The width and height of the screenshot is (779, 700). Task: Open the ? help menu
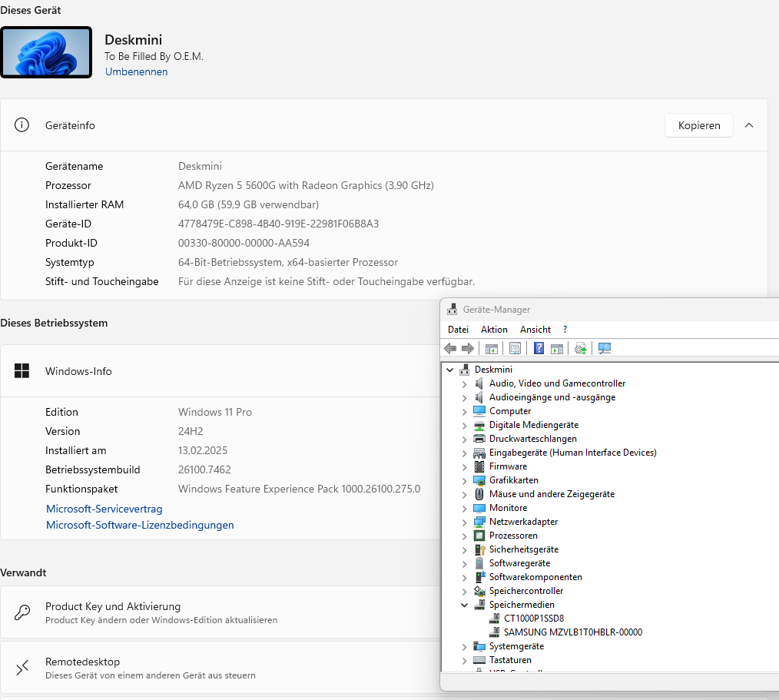click(565, 330)
